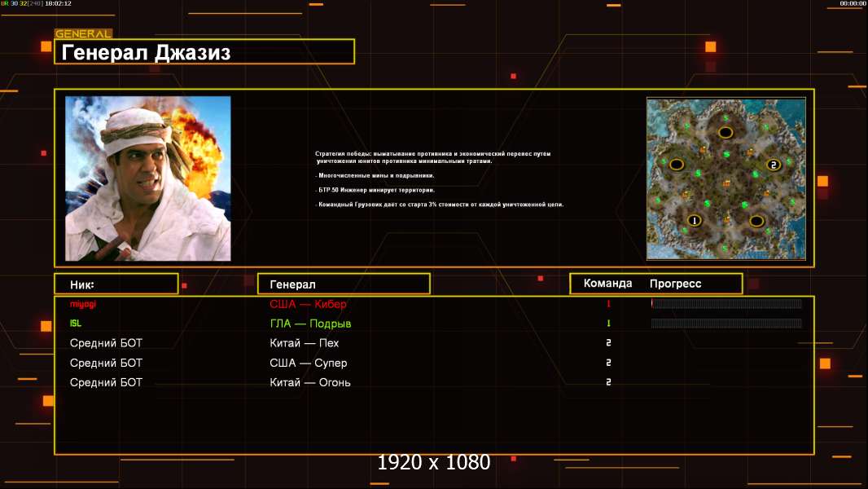Click start position 2 on the minimap

click(773, 165)
